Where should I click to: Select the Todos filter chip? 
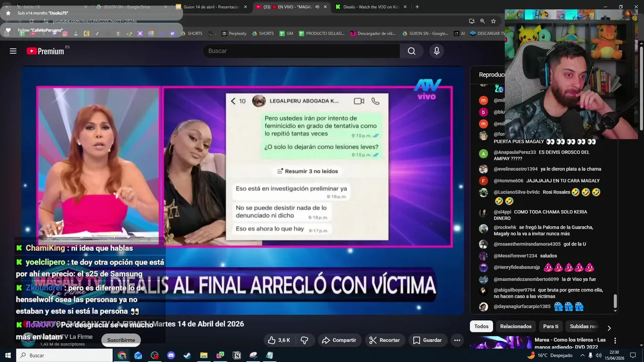[481, 326]
